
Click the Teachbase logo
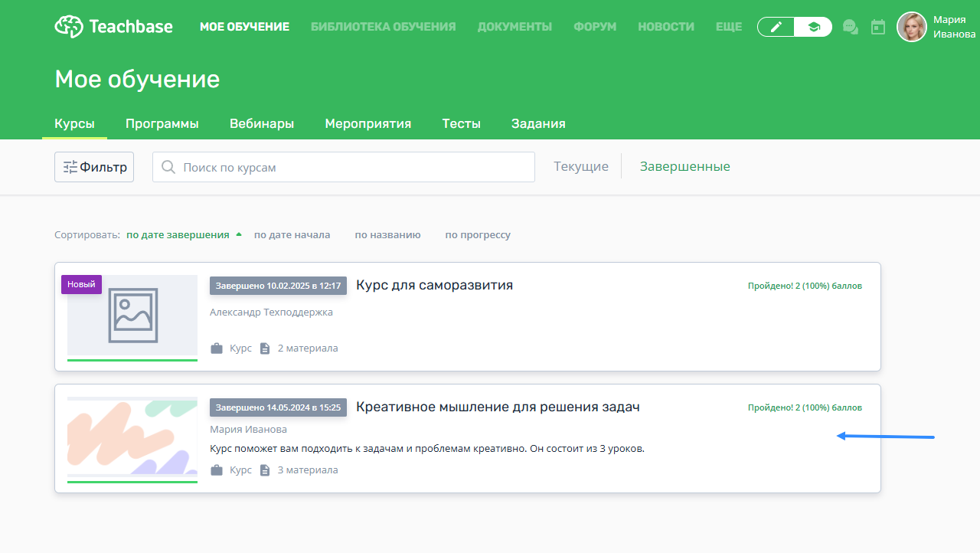click(x=114, y=26)
